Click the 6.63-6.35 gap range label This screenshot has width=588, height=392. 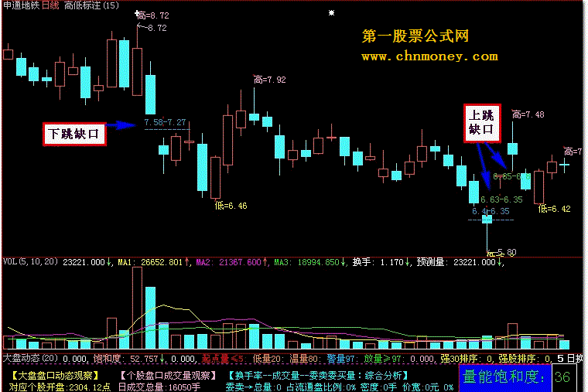point(501,199)
